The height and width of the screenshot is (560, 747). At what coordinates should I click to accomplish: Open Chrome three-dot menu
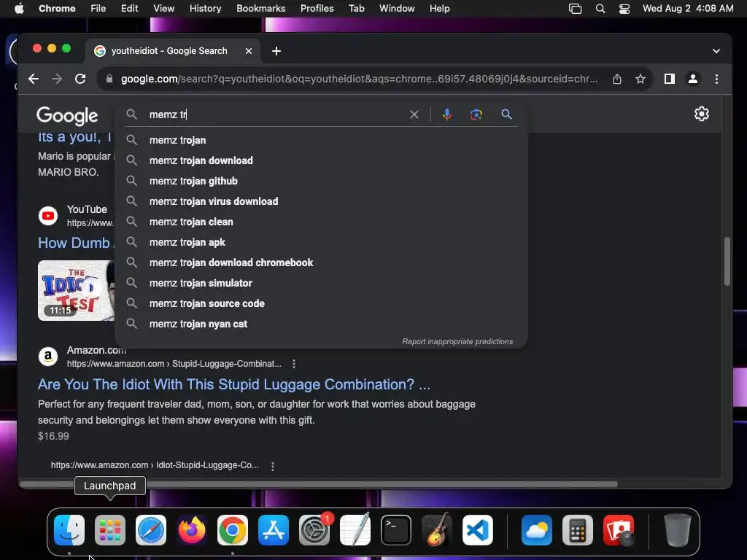pos(716,79)
